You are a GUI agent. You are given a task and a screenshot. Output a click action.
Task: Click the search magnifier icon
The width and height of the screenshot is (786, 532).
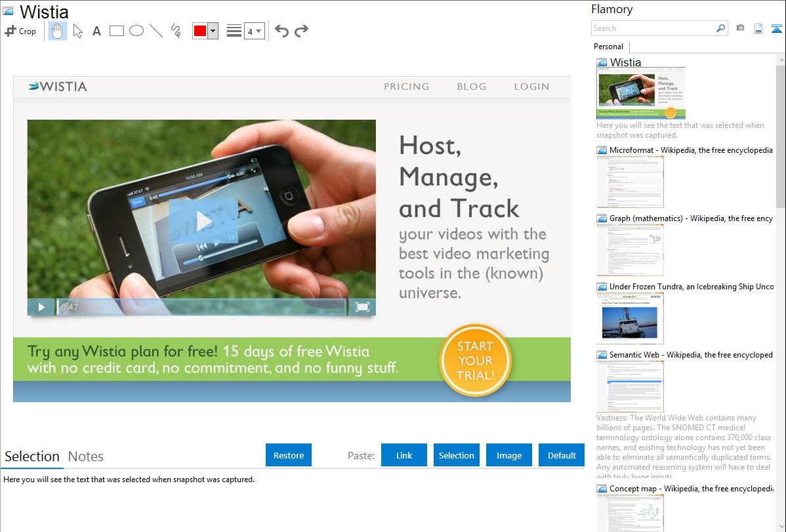(720, 28)
